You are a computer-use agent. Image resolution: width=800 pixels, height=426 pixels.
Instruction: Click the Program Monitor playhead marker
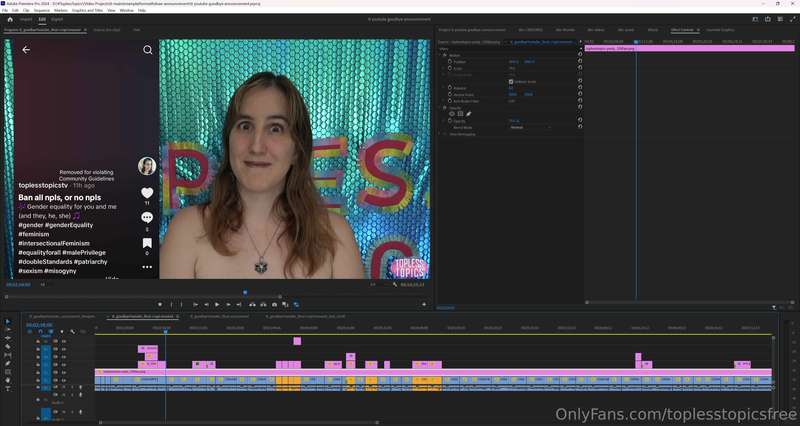[245, 292]
